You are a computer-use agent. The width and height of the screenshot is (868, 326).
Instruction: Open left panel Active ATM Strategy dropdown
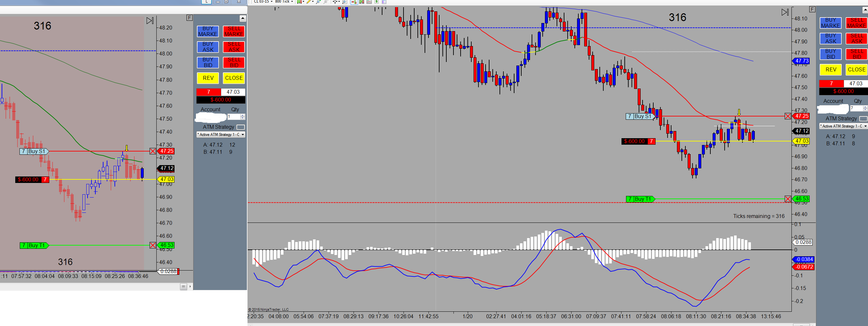(x=221, y=135)
